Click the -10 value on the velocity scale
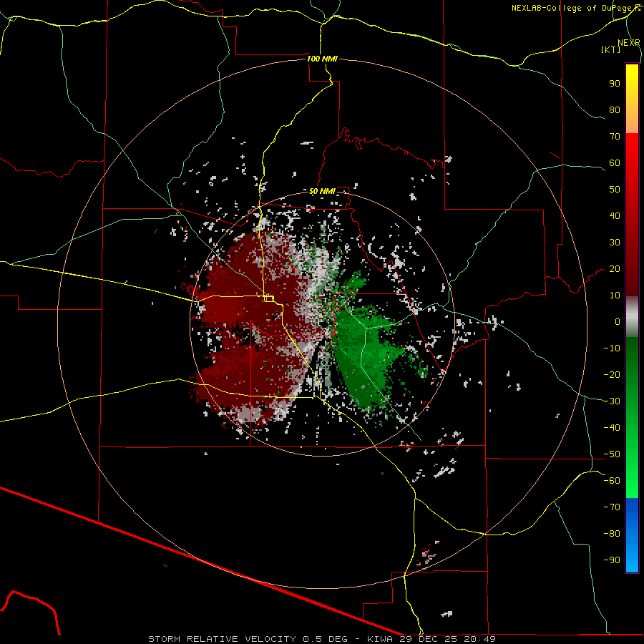 (x=612, y=348)
